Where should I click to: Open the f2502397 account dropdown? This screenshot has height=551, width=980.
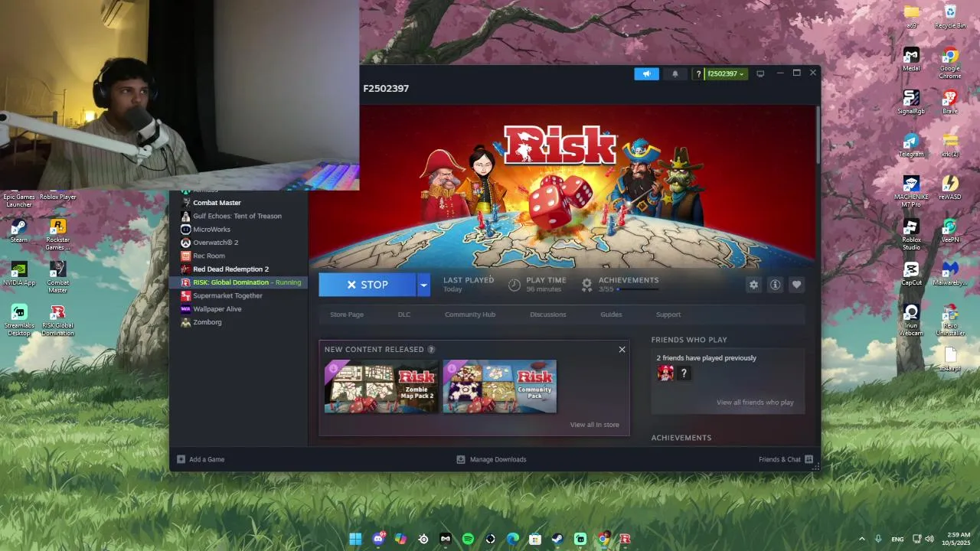pyautogui.click(x=725, y=73)
